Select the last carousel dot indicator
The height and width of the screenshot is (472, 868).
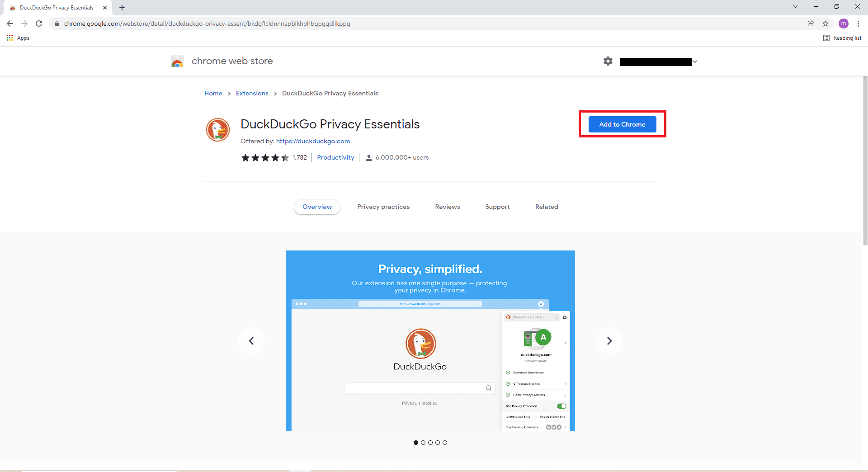pos(445,443)
